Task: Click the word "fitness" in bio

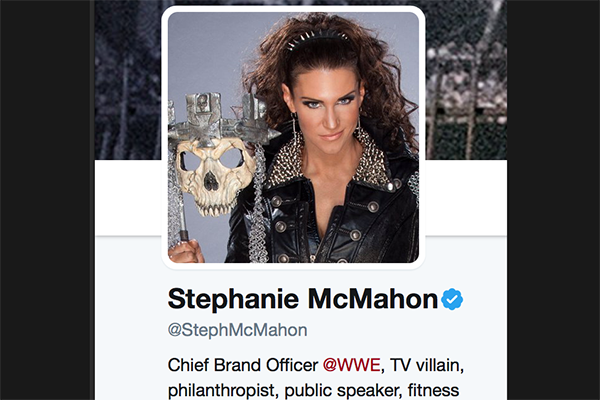Action: click(433, 390)
